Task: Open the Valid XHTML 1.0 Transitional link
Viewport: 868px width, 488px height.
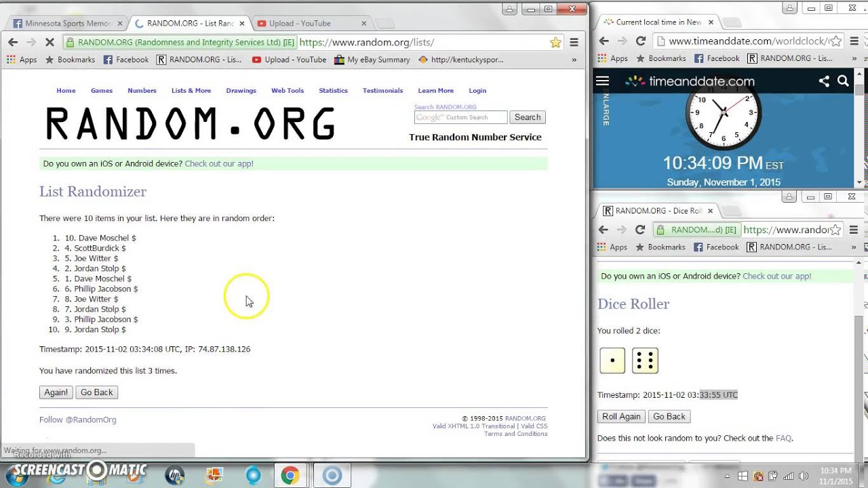Action: (474, 426)
